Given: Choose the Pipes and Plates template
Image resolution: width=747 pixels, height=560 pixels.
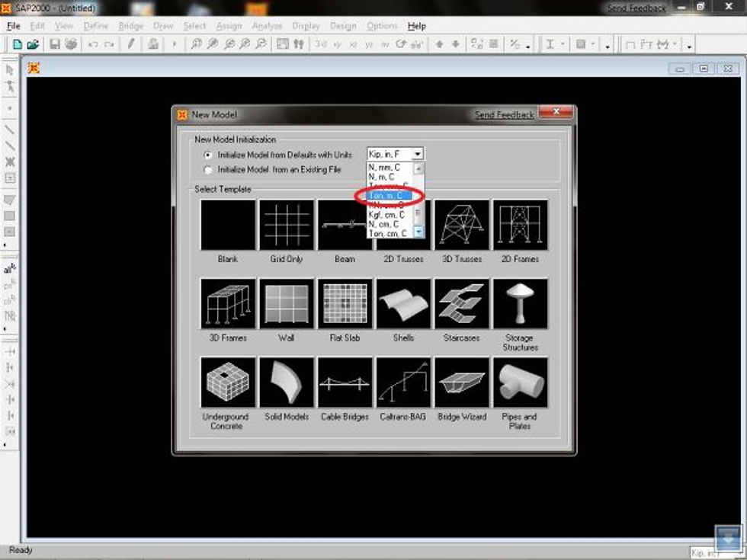Looking at the screenshot, I should (520, 382).
